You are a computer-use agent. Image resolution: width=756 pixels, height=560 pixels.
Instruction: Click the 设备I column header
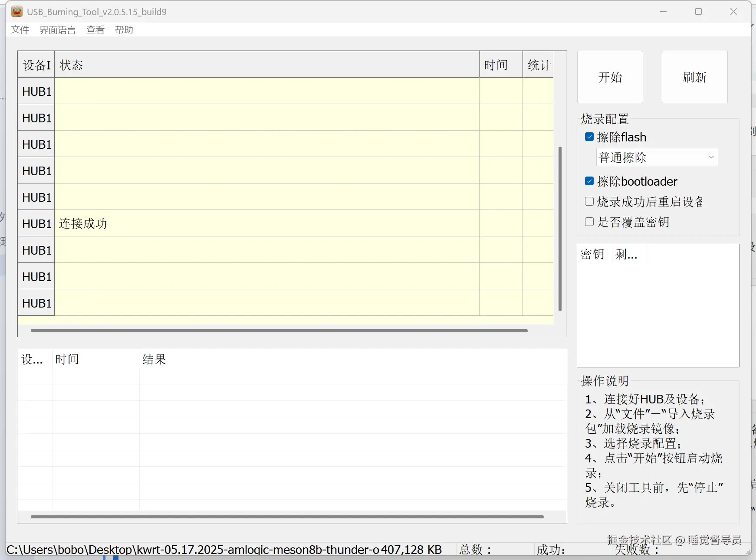pyautogui.click(x=36, y=65)
